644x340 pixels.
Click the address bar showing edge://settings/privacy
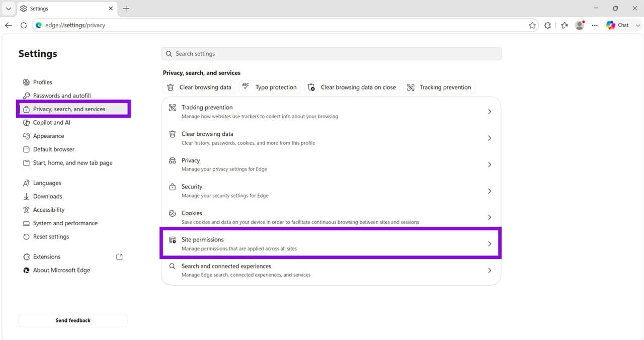coord(286,25)
